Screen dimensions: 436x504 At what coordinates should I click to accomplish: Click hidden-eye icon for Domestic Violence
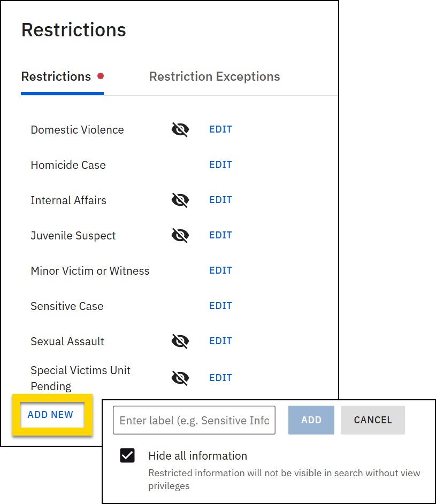pyautogui.click(x=180, y=130)
